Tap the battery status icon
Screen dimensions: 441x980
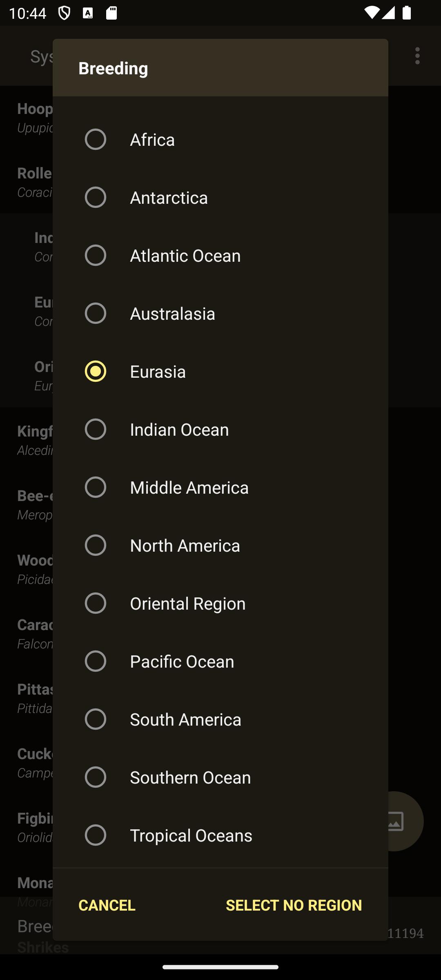pos(406,13)
